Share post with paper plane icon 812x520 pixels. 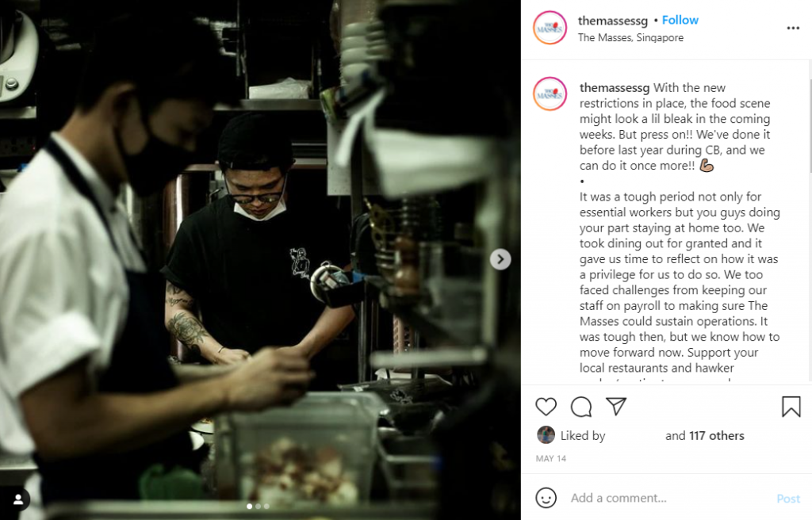pos(616,406)
